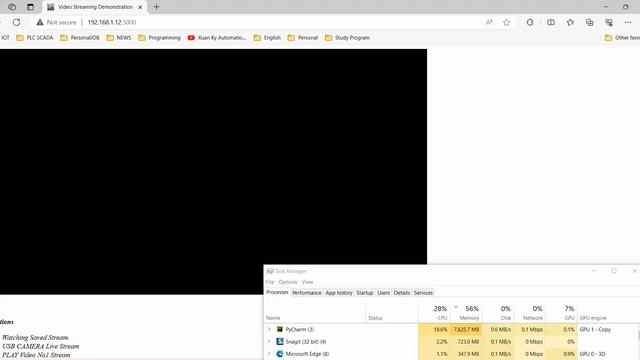Reload the page with the refresh icon
Viewport: 640px width, 360px height.
coord(16,22)
